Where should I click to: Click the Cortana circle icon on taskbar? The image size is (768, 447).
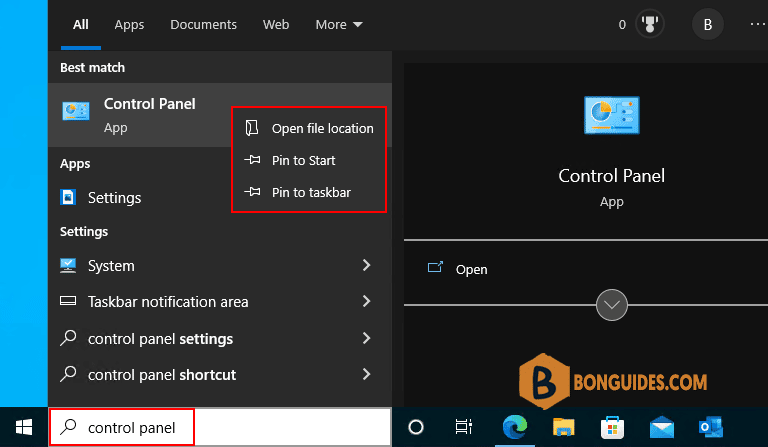pyautogui.click(x=416, y=427)
